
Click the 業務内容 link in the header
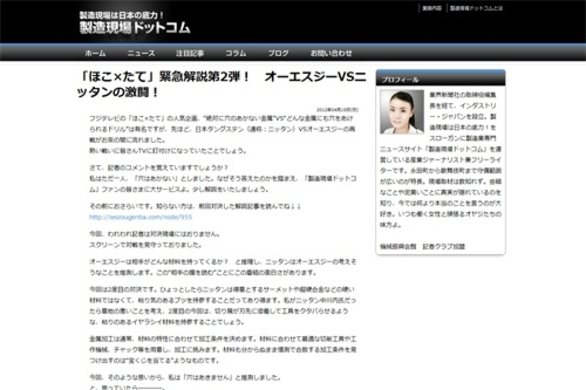[432, 8]
